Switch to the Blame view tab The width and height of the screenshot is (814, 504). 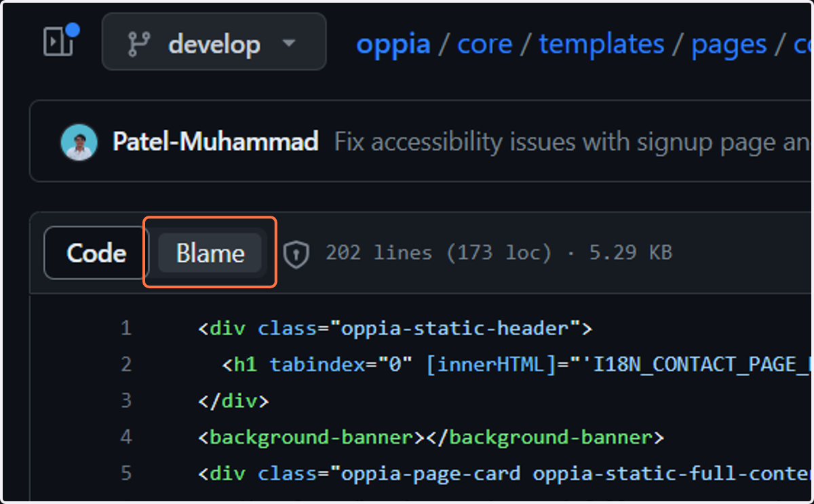click(x=210, y=253)
